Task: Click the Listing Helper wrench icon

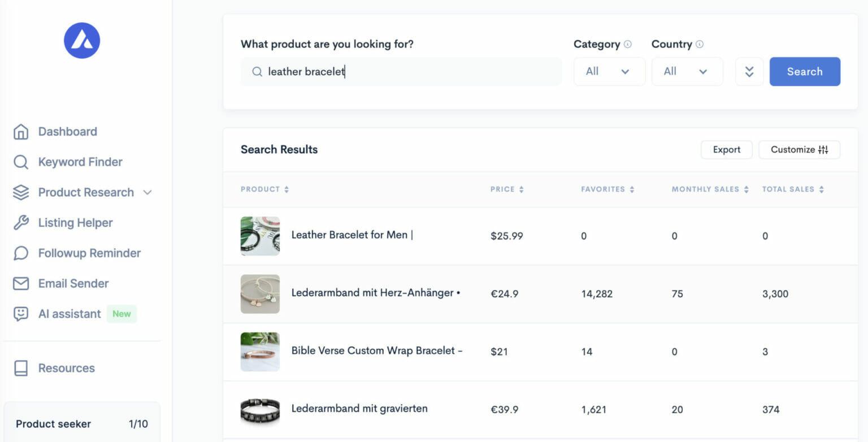Action: point(21,223)
